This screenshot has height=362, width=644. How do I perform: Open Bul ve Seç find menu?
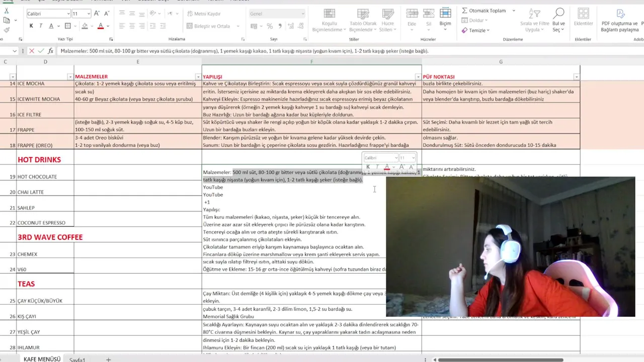point(558,21)
